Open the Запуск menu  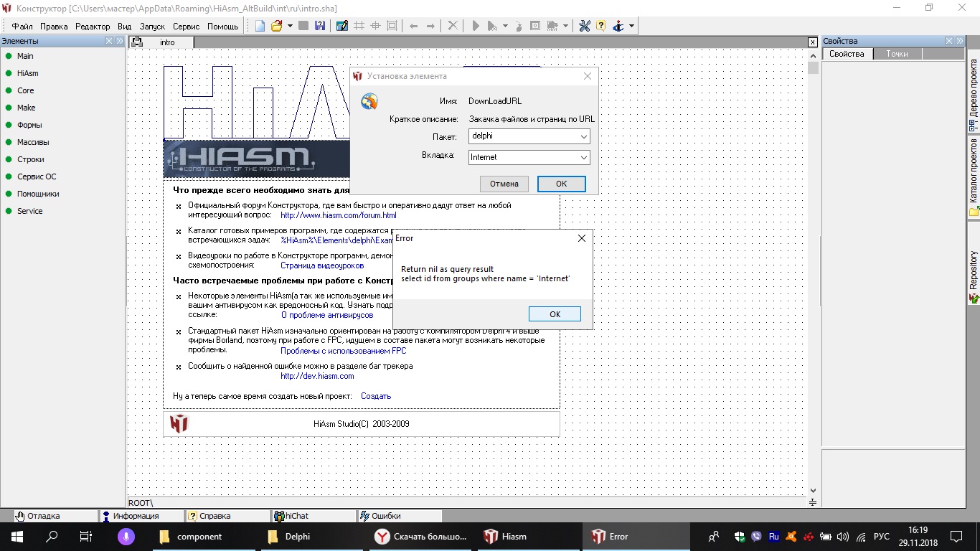(152, 27)
